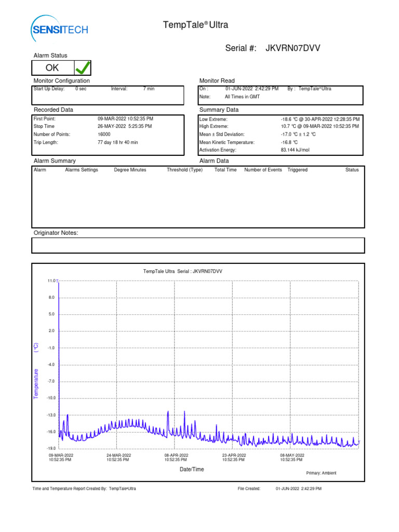Click the Threshold (Type) column header
The width and height of the screenshot is (399, 532).
pos(184,170)
